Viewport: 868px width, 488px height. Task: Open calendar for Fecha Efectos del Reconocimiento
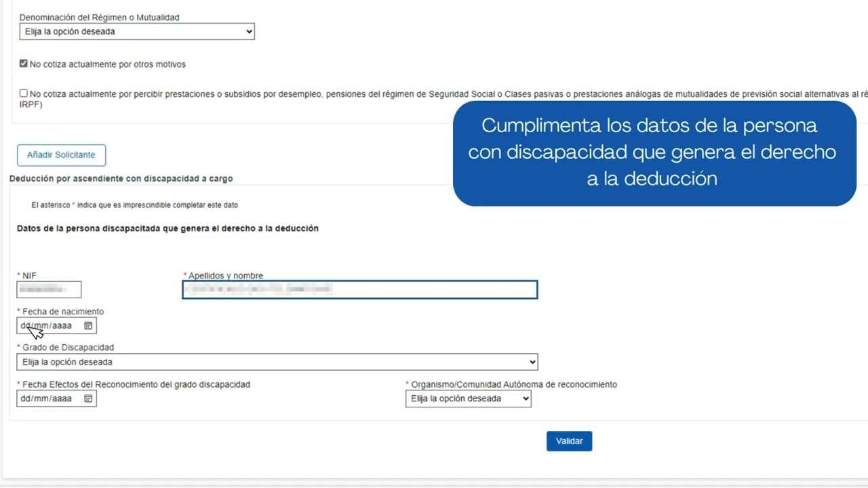87,399
